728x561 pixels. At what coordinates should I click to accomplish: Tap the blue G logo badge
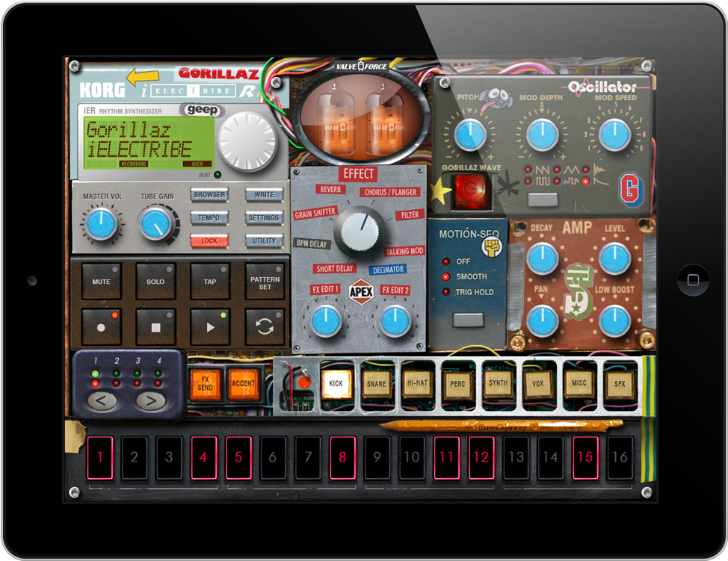(632, 189)
